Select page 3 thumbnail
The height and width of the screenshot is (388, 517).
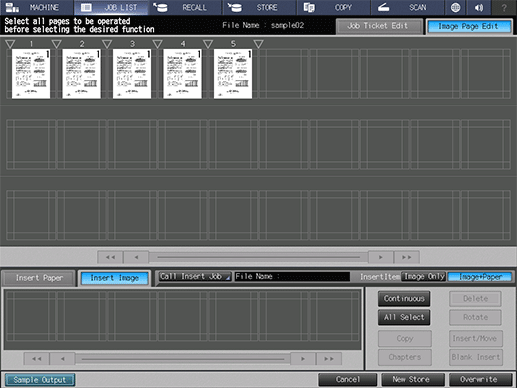[x=132, y=74]
